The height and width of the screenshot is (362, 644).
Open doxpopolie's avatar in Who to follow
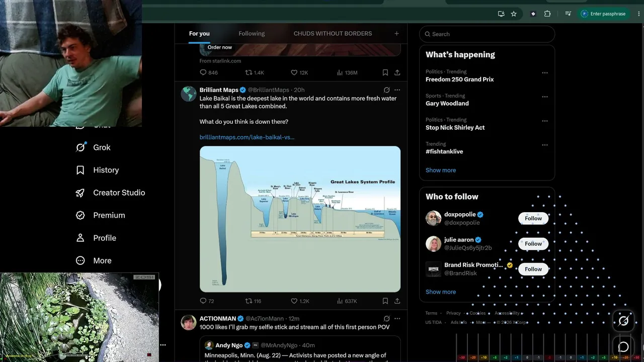[433, 218]
